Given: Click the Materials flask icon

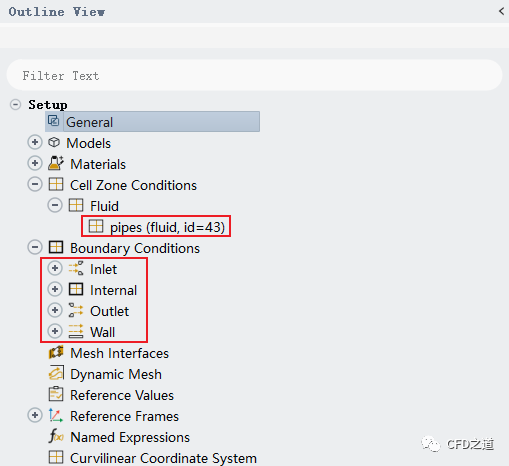Looking at the screenshot, I should coord(56,163).
